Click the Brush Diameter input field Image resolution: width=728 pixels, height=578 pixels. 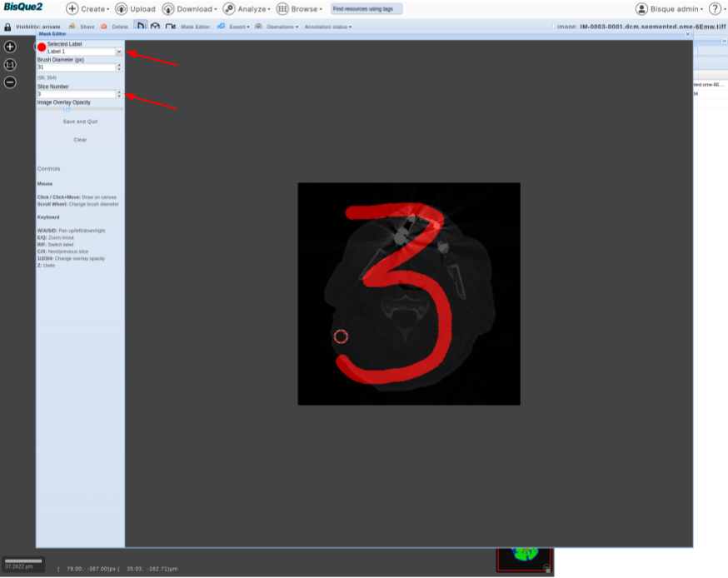point(75,67)
